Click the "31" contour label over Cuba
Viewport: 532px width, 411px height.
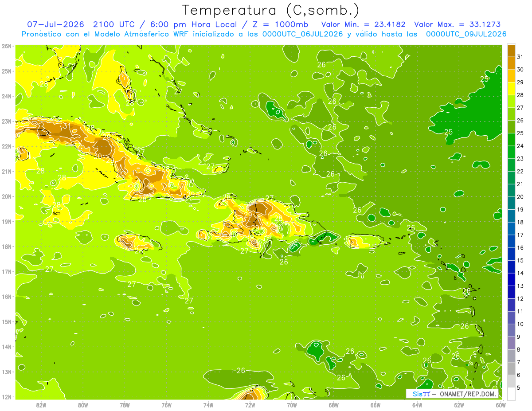(x=67, y=126)
